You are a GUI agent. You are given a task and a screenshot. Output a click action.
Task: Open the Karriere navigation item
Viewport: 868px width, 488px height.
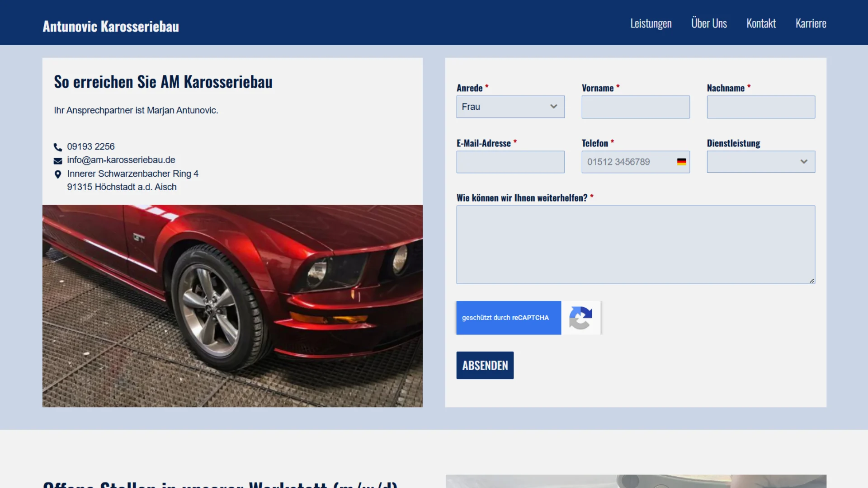pyautogui.click(x=811, y=23)
